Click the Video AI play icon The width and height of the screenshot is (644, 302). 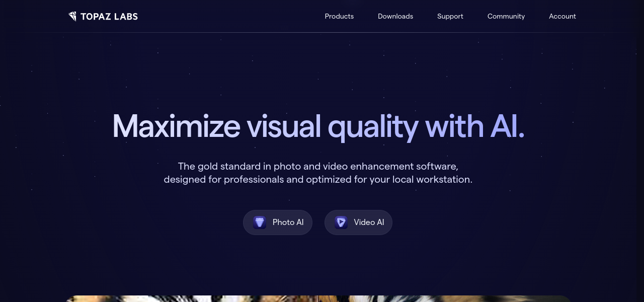point(341,222)
